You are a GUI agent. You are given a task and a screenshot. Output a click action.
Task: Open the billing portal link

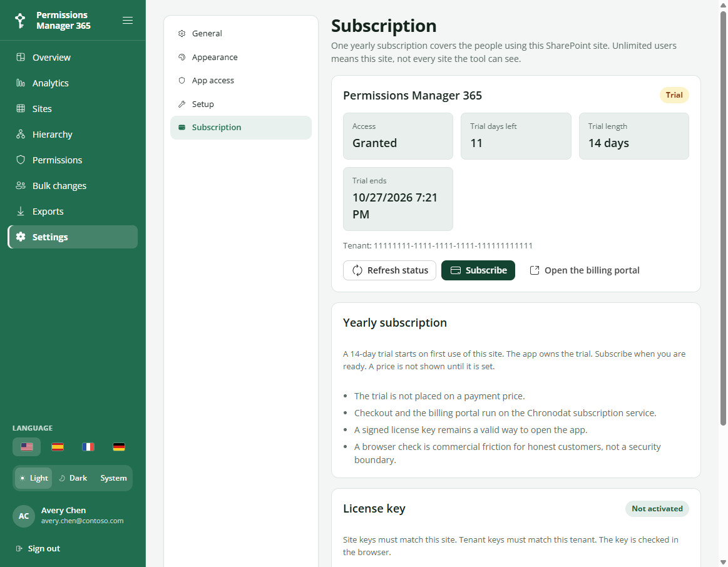tap(585, 270)
